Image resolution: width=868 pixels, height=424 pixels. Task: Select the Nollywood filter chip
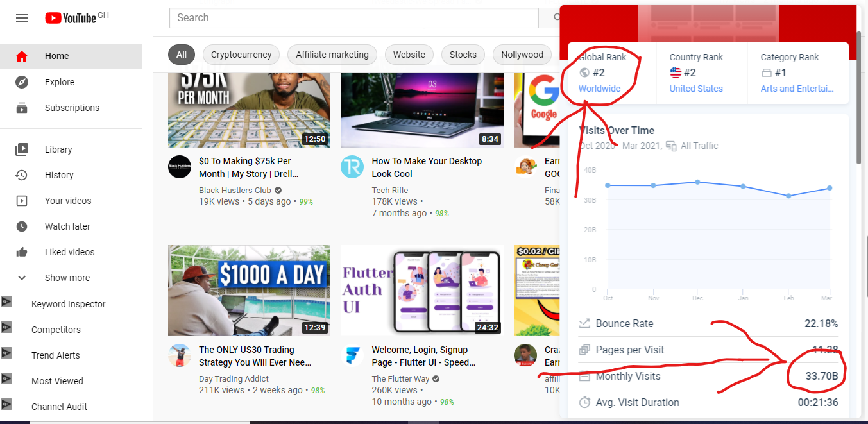pyautogui.click(x=522, y=55)
